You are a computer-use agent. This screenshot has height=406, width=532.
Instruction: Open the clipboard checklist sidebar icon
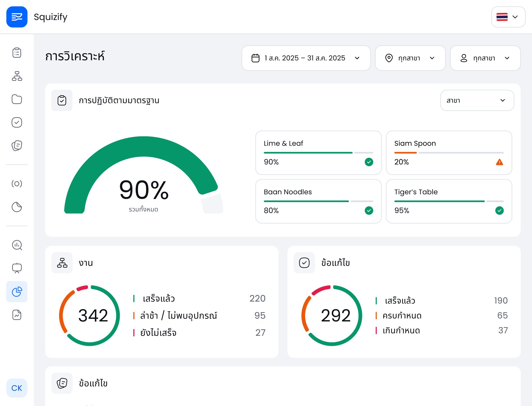coord(17,53)
